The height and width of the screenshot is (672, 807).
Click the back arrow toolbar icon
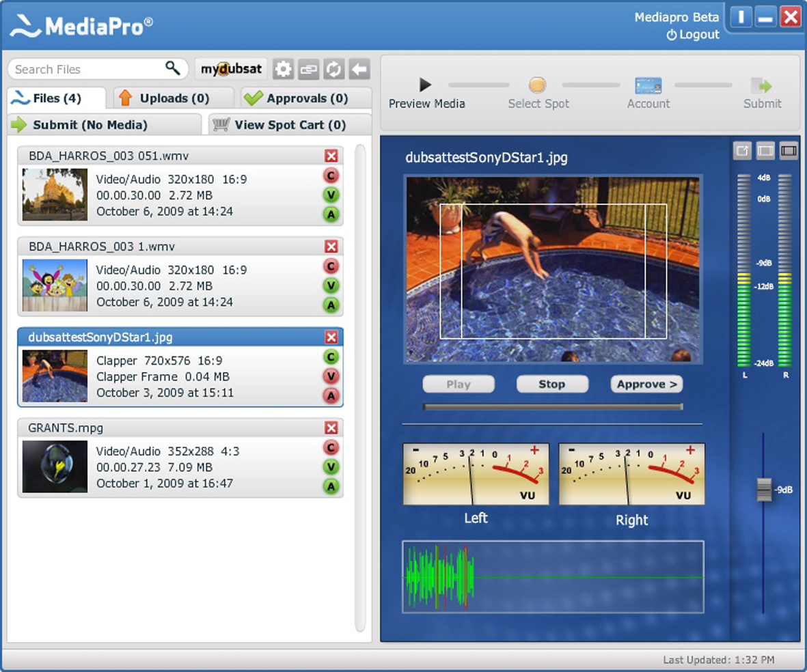click(x=359, y=69)
